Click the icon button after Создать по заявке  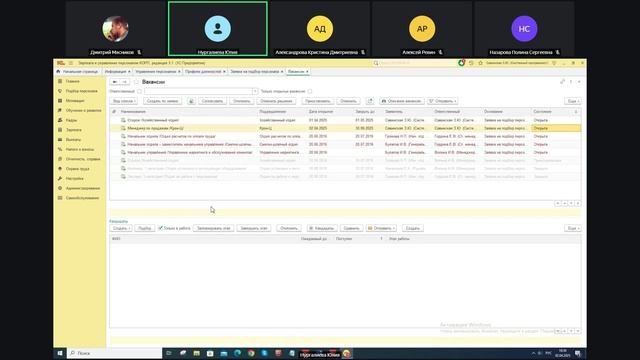191,101
